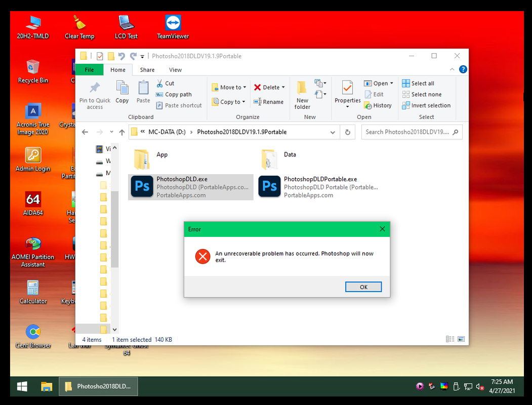Click Rename in Organize group

pyautogui.click(x=268, y=102)
